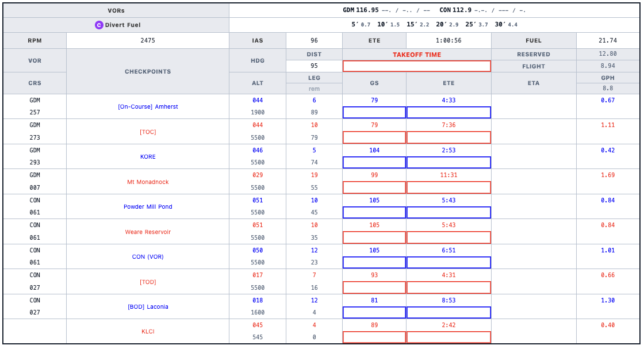Select the actual GS box in the Amherst row
Viewport: 644px width, 349px height.
[374, 113]
